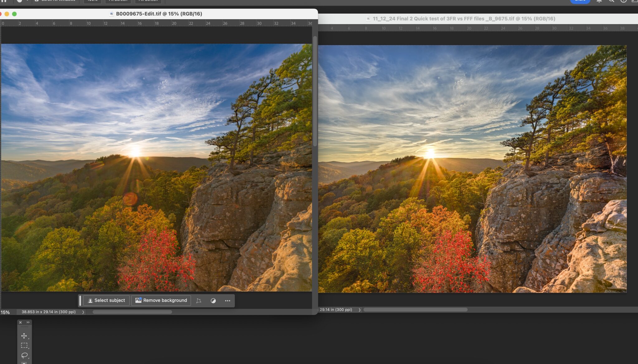This screenshot has height=364, width=638.
Task: Select the Rectangular Marquee tool
Action: [x=24, y=345]
